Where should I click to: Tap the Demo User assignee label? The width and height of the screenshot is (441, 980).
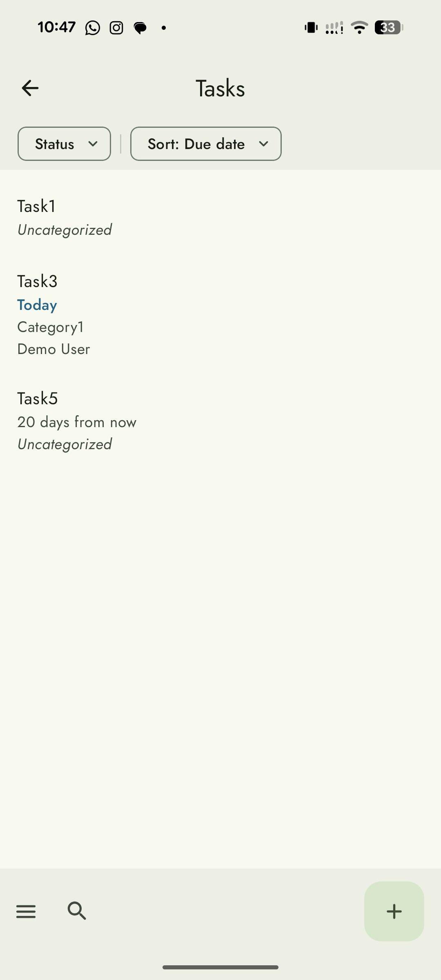coord(53,349)
